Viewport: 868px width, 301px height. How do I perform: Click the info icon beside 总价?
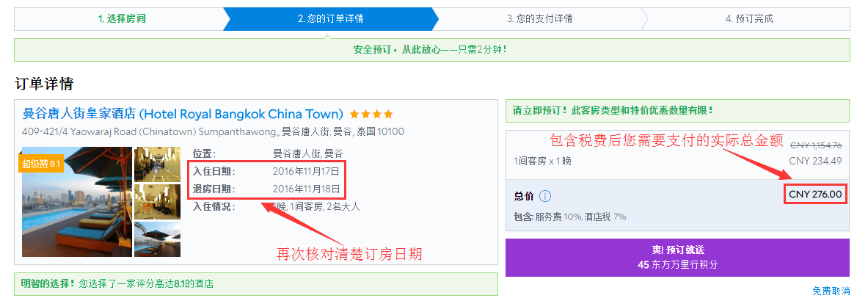(545, 196)
